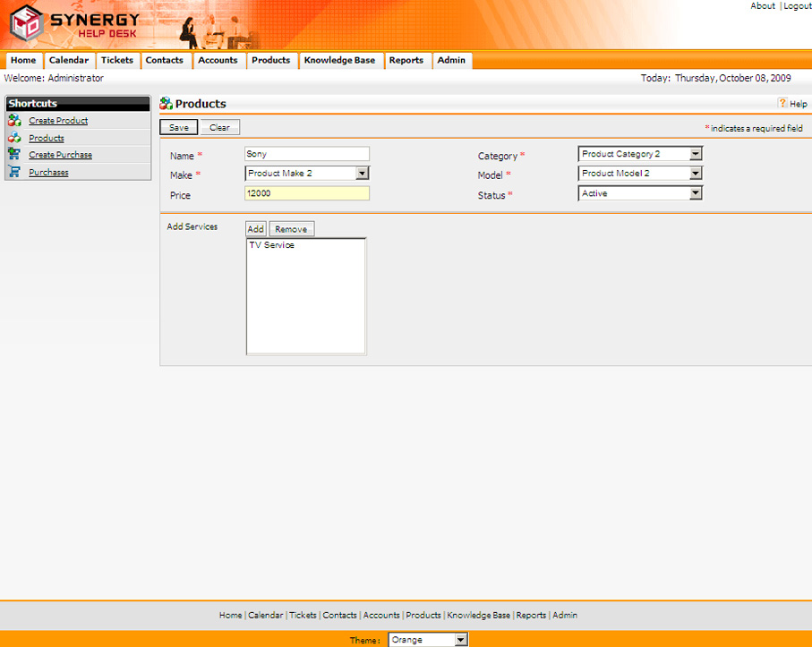Click the Create Product shortcut icon
Image resolution: width=812 pixels, height=647 pixels.
tap(13, 121)
